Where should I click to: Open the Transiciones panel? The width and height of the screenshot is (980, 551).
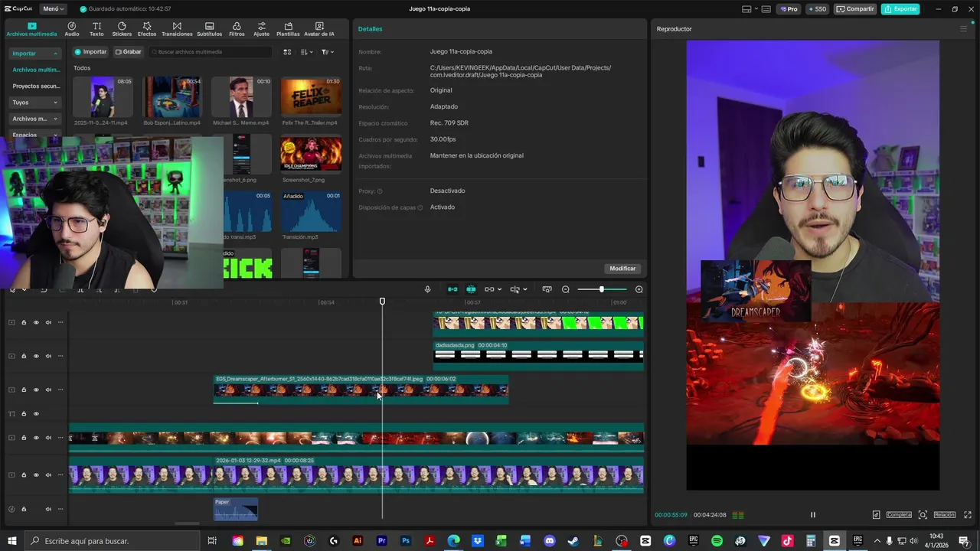177,29
